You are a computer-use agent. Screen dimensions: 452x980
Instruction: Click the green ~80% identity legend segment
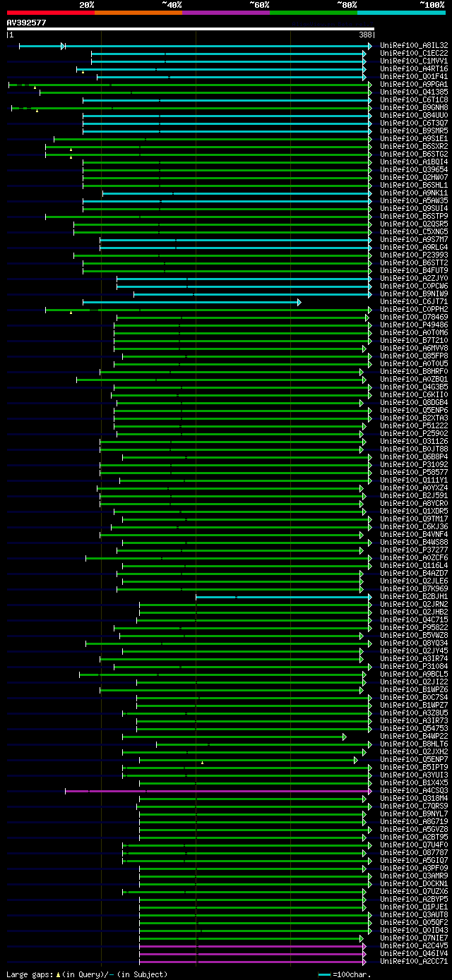314,12
